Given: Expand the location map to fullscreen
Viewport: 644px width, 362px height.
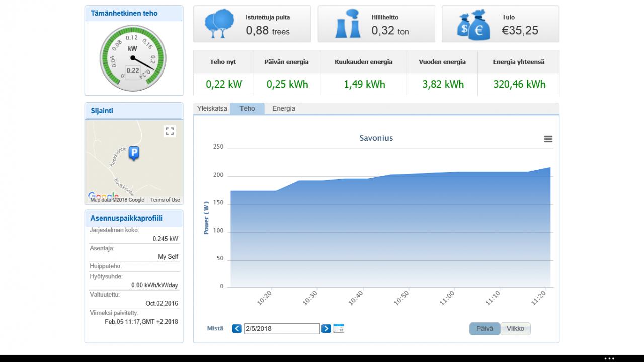Looking at the screenshot, I should tap(170, 131).
